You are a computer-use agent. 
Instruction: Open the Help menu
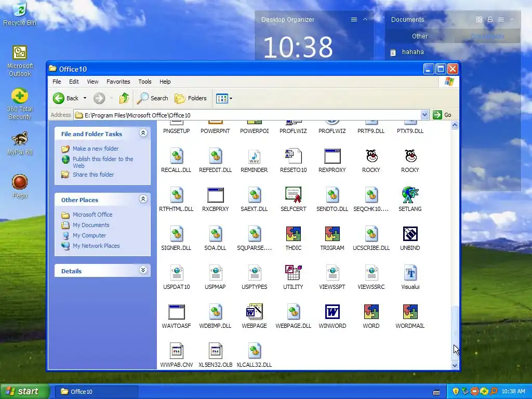165,82
